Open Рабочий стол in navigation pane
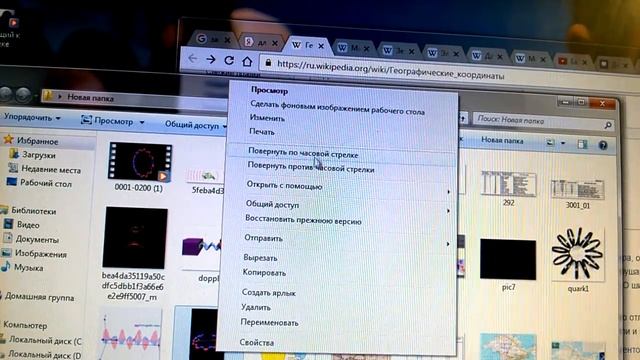Screen dimensions: 640x360 tap(46, 184)
